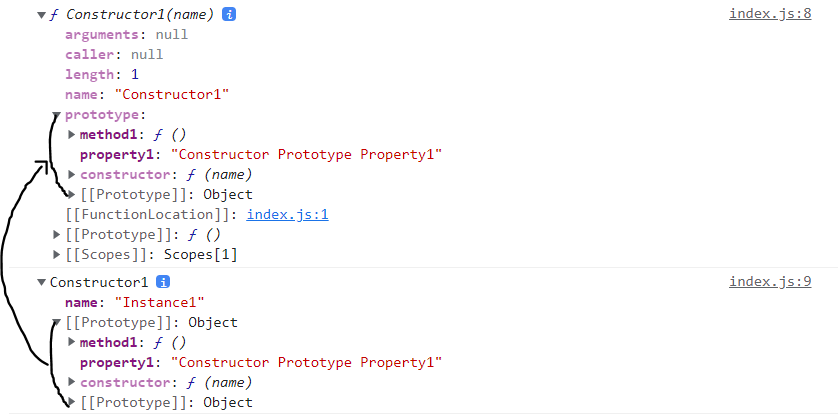This screenshot has height=416, width=838.
Task: Click the "Constructor1" name string value
Action: tap(172, 95)
